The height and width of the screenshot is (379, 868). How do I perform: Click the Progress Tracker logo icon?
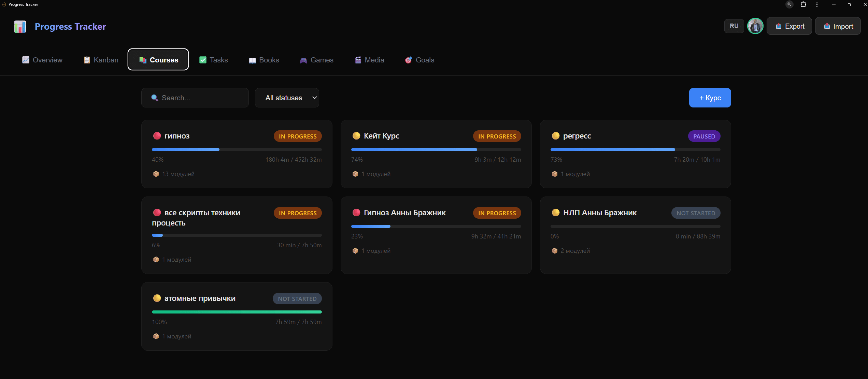19,26
